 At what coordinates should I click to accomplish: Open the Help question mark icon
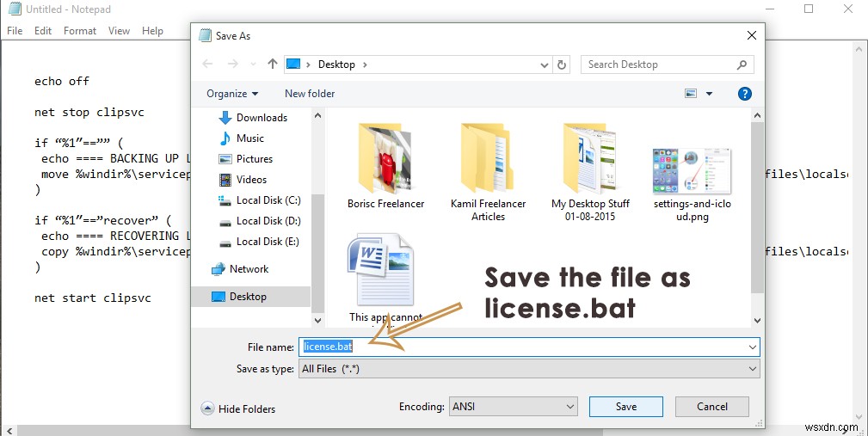pyautogui.click(x=745, y=94)
